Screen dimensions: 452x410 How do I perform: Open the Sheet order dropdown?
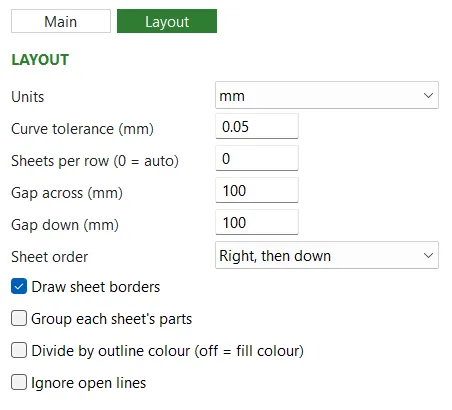[327, 255]
